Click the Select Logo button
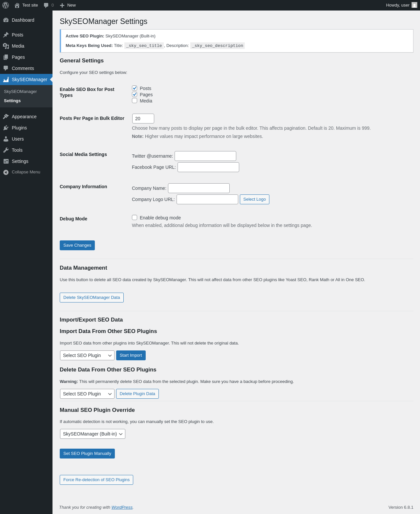 click(x=254, y=199)
